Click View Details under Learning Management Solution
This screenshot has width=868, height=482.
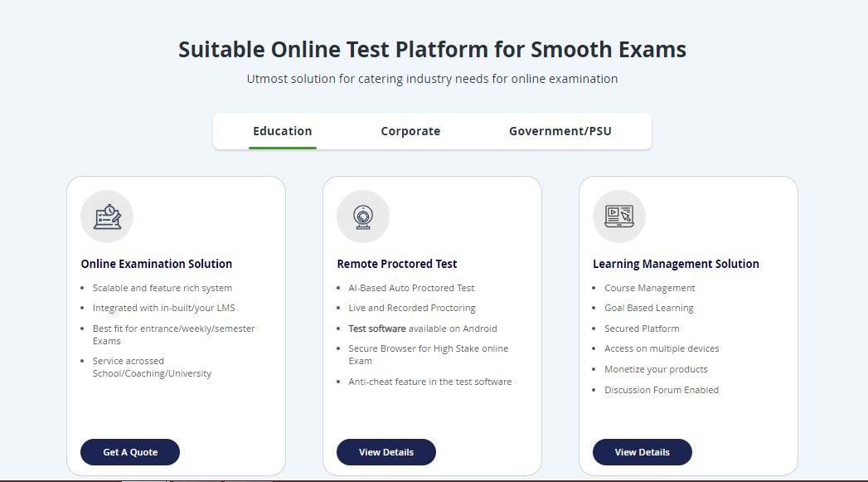[x=643, y=452]
